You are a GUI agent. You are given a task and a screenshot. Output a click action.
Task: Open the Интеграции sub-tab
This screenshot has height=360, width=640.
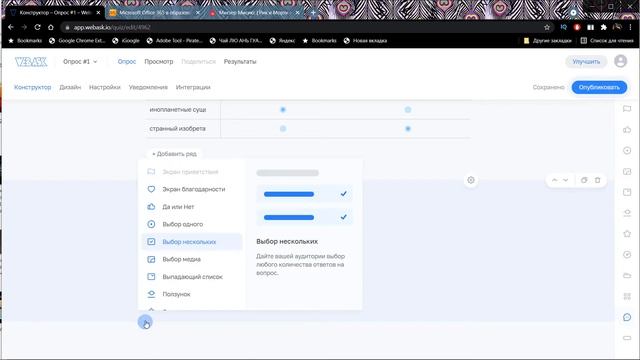click(193, 87)
